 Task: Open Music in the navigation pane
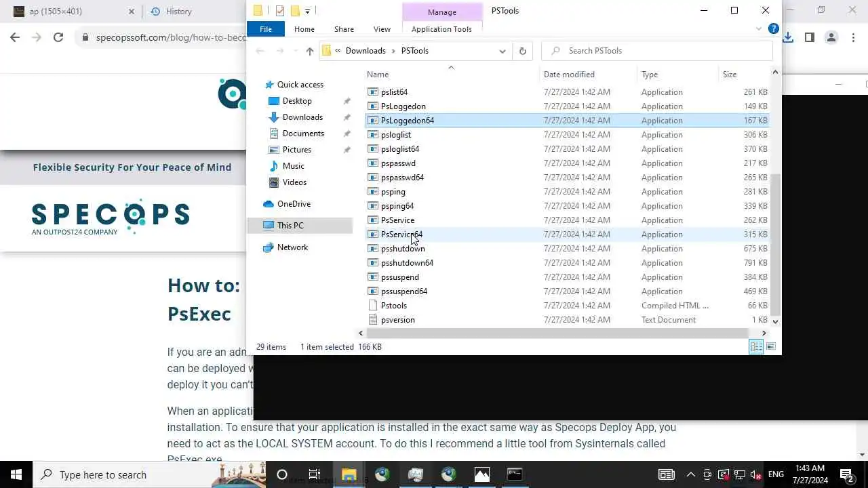(293, 166)
